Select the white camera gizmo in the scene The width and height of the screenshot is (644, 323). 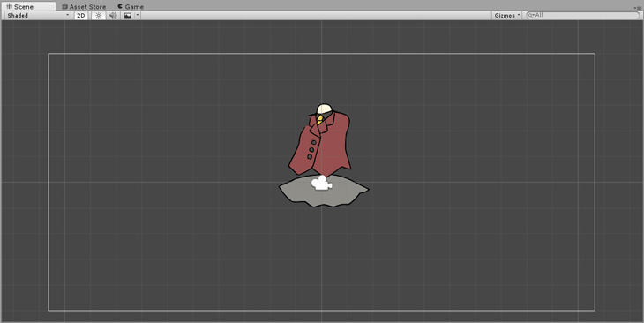321,183
